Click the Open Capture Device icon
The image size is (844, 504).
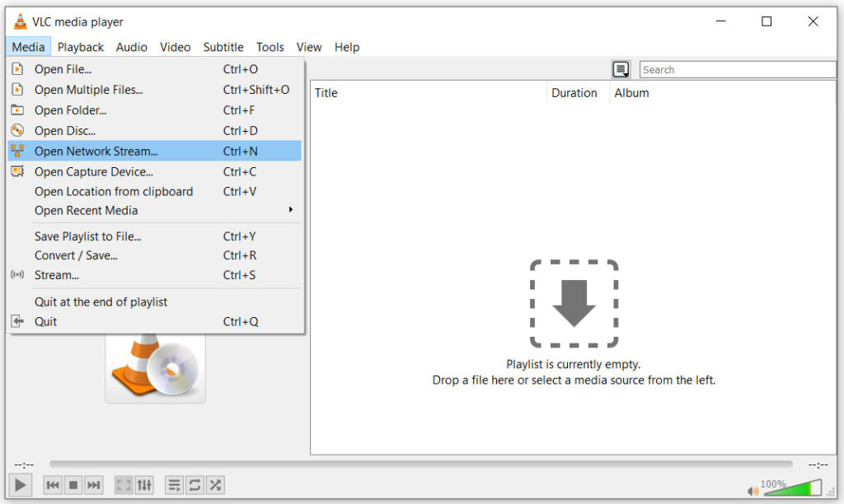(17, 171)
